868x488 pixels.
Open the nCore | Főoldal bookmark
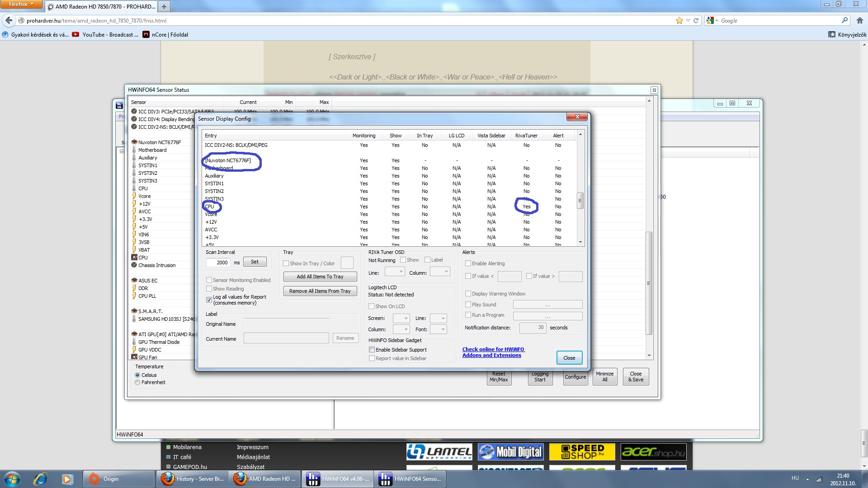[x=165, y=34]
